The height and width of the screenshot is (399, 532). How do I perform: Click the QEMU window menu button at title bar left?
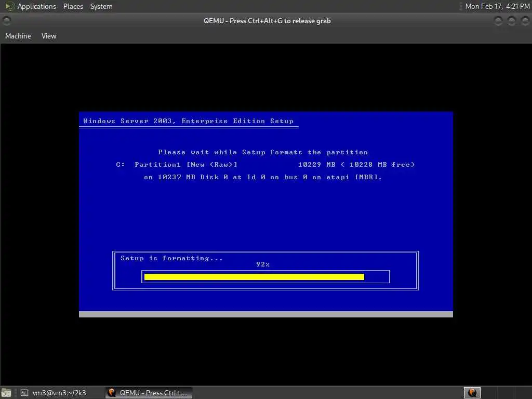tap(6, 21)
